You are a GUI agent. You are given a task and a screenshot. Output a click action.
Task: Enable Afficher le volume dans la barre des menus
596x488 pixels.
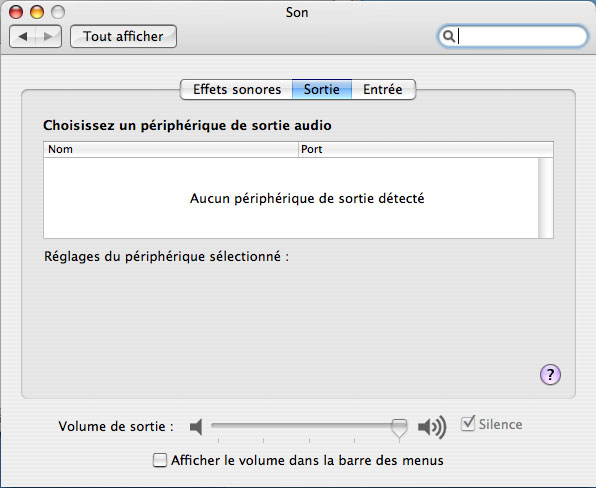pos(160,460)
